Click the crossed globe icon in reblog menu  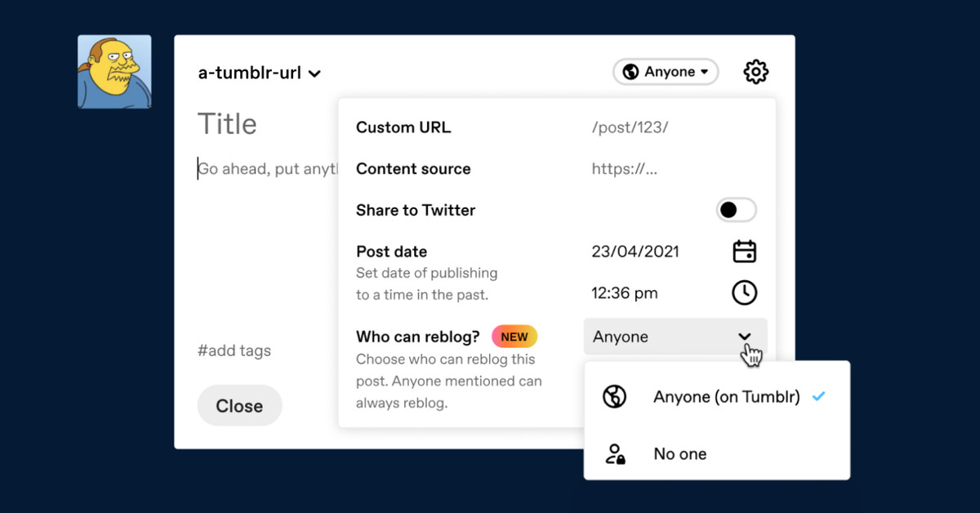click(x=614, y=397)
